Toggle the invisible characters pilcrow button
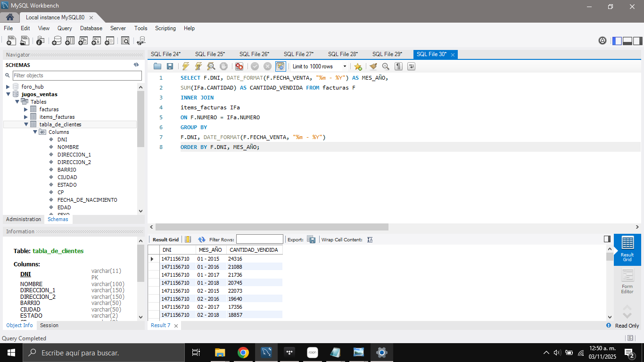 398,66
